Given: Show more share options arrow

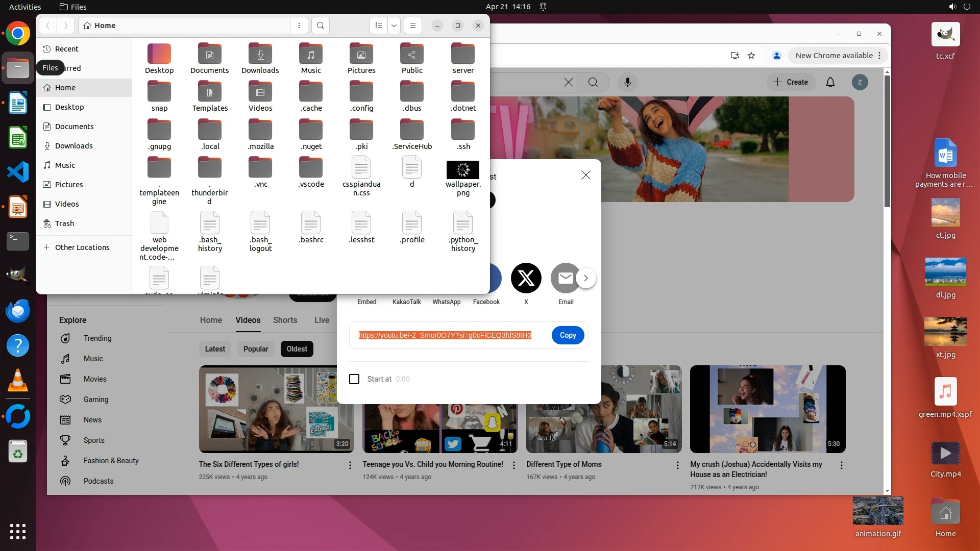Looking at the screenshot, I should 586,278.
